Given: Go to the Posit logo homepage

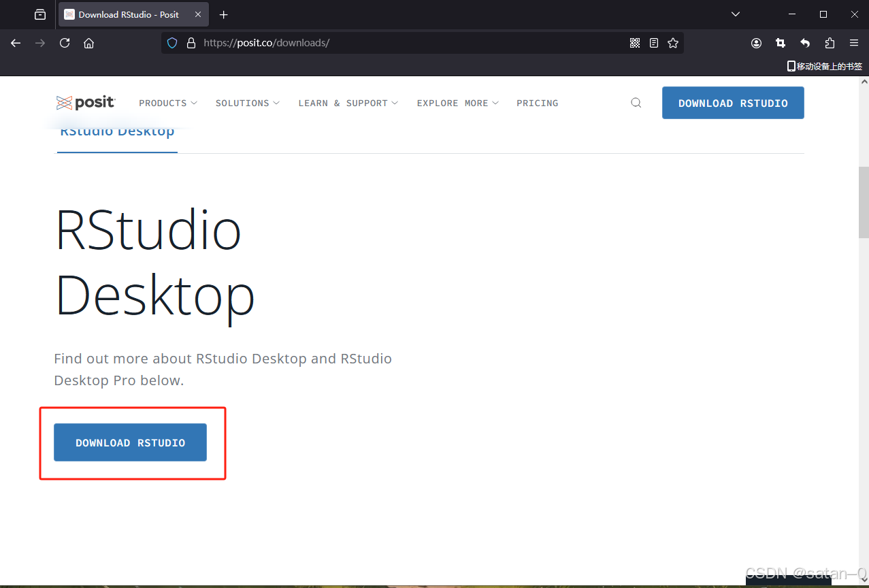Looking at the screenshot, I should pos(86,103).
